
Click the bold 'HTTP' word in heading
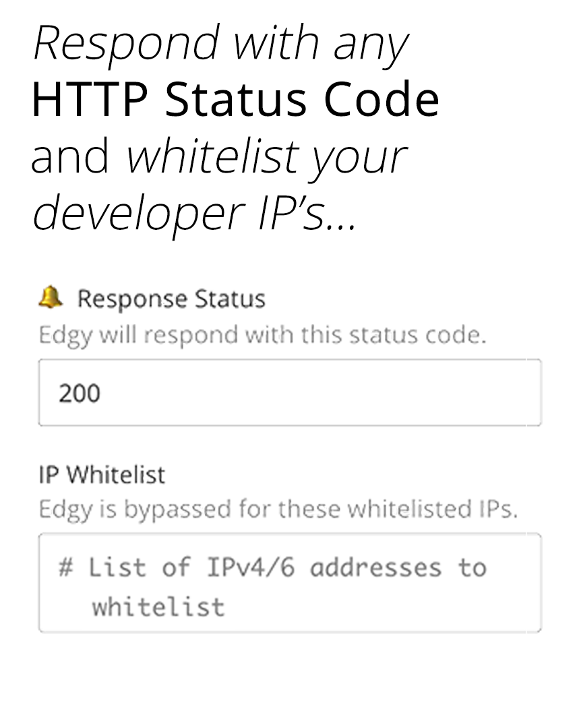click(x=90, y=100)
